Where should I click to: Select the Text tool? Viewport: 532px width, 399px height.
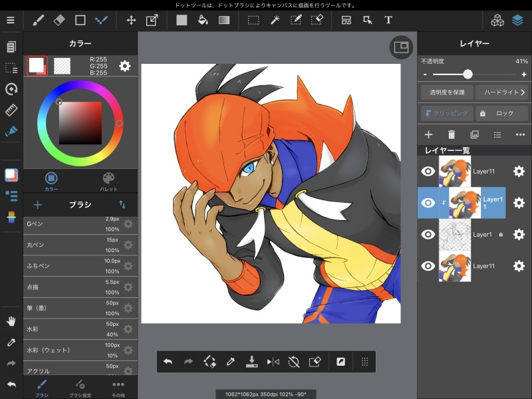pyautogui.click(x=388, y=20)
